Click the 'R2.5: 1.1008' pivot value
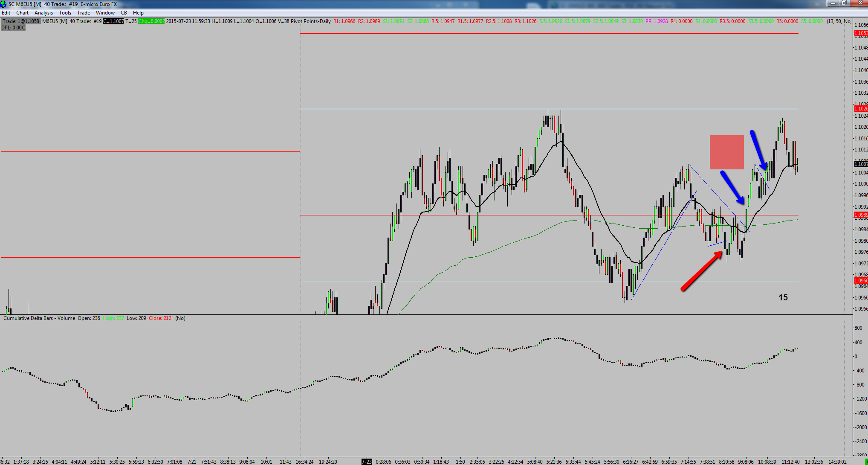 [499, 21]
